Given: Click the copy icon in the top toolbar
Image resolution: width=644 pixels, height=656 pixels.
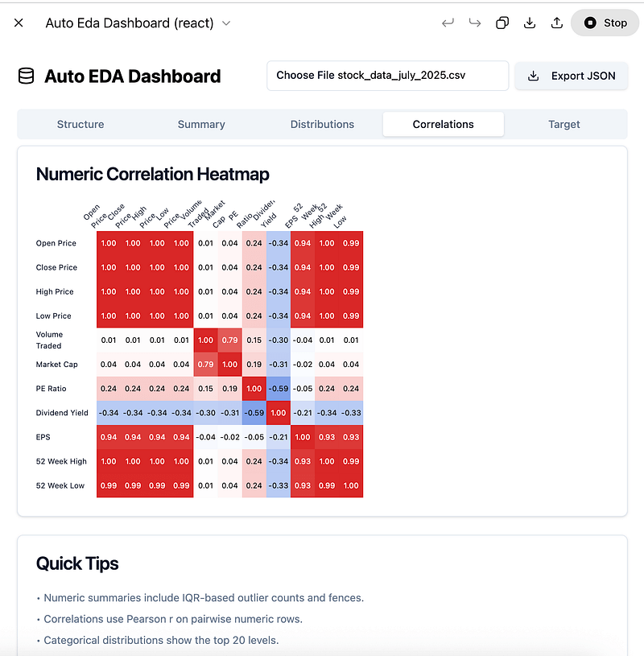Looking at the screenshot, I should click(502, 23).
